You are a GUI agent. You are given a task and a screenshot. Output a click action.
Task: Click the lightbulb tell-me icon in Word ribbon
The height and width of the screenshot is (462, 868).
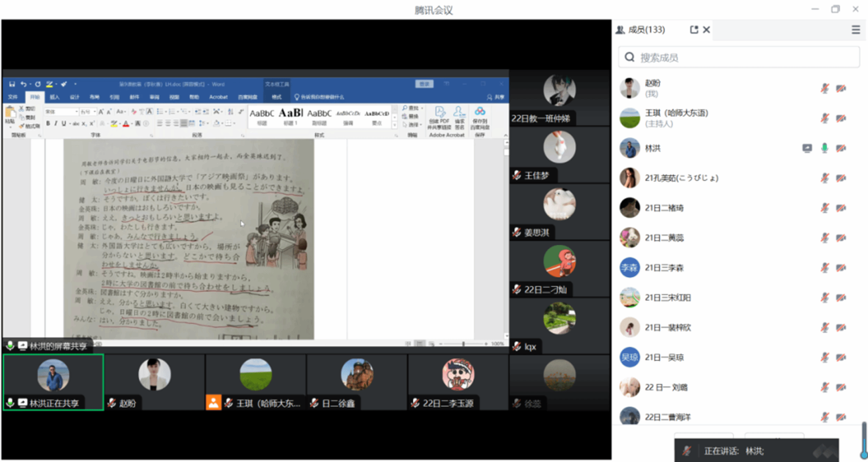[297, 97]
